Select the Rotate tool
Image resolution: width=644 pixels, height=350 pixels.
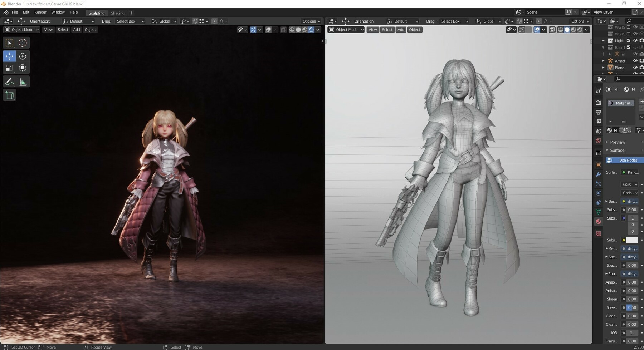click(x=23, y=56)
